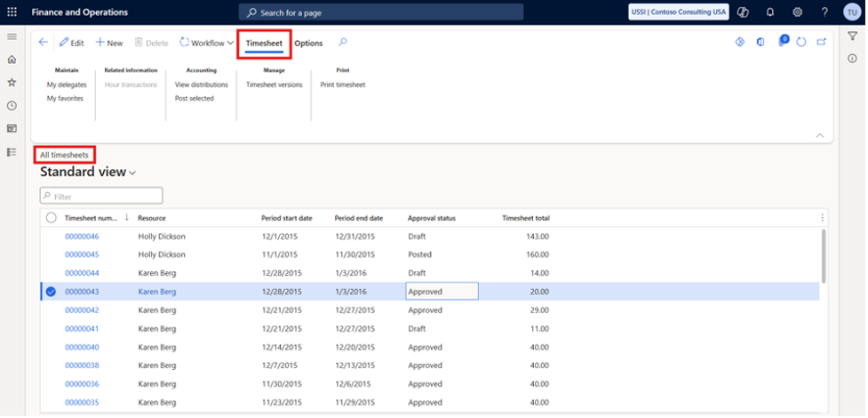Show related information info icon

pyautogui.click(x=853, y=58)
